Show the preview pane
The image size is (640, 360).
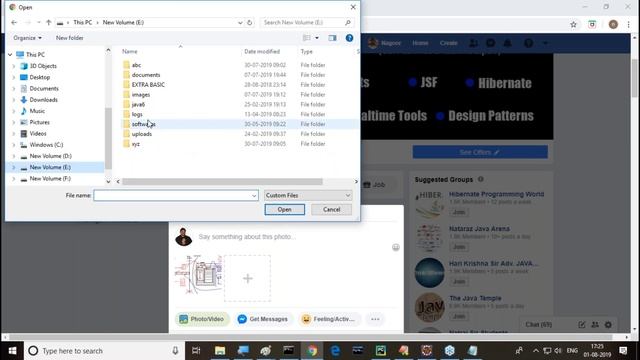332,38
